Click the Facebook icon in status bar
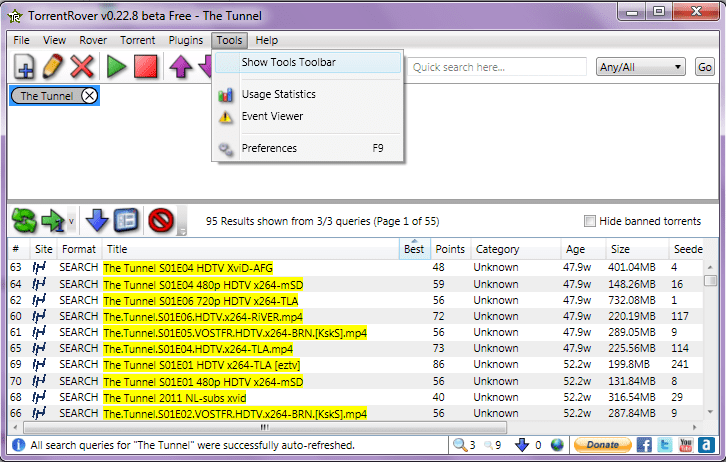726x462 pixels. tap(644, 445)
